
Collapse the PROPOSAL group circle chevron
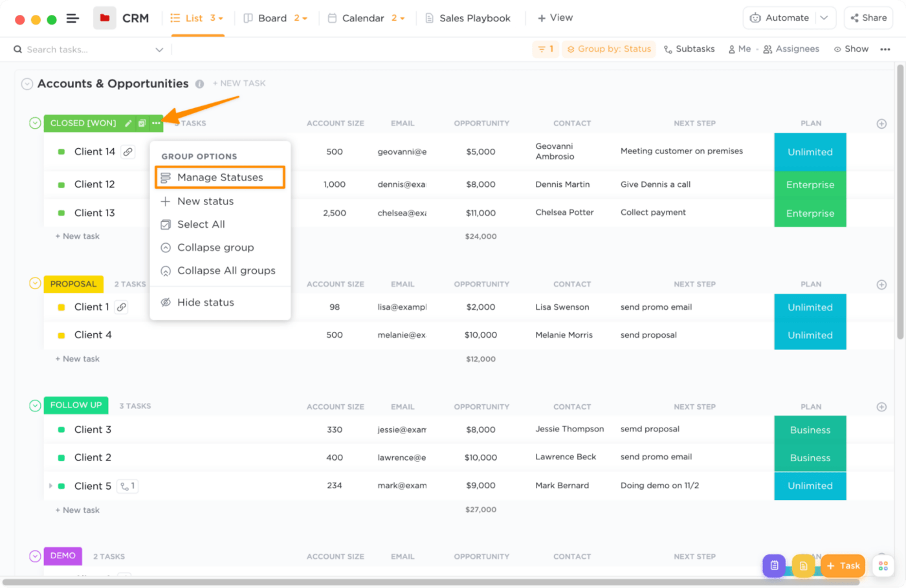click(35, 283)
